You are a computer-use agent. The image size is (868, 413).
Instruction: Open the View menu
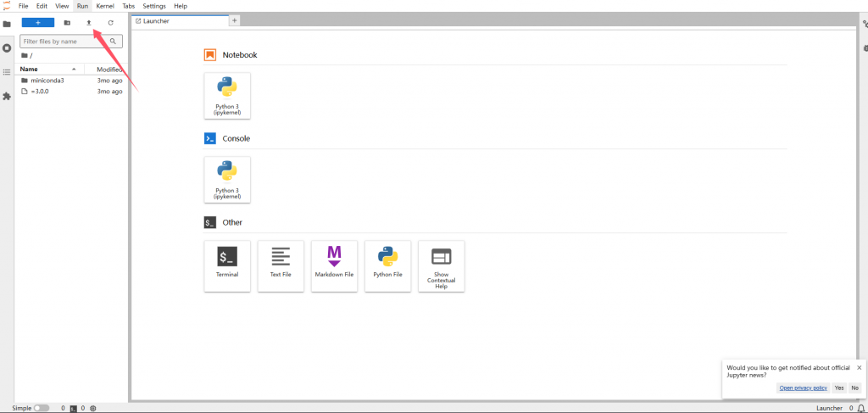tap(62, 6)
